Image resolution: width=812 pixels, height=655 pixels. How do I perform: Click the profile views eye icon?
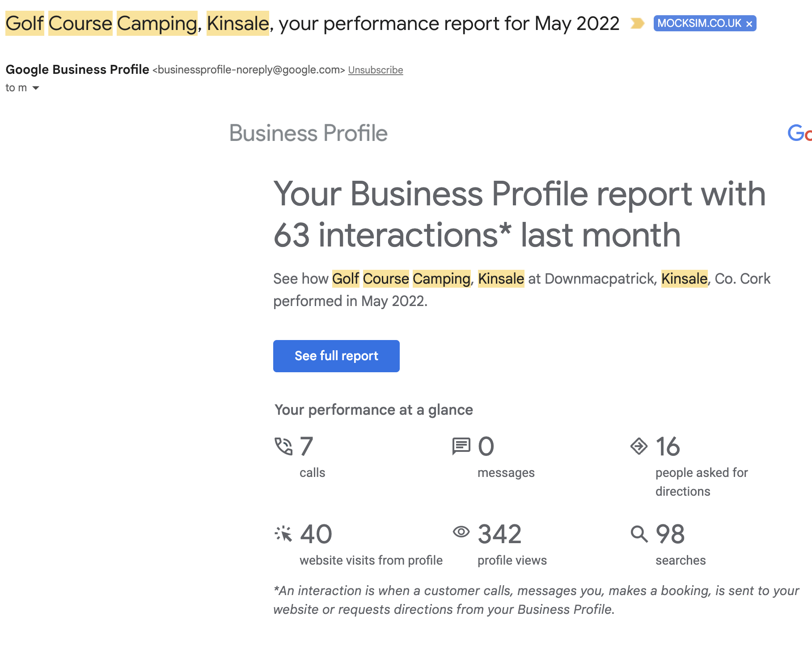[461, 532]
